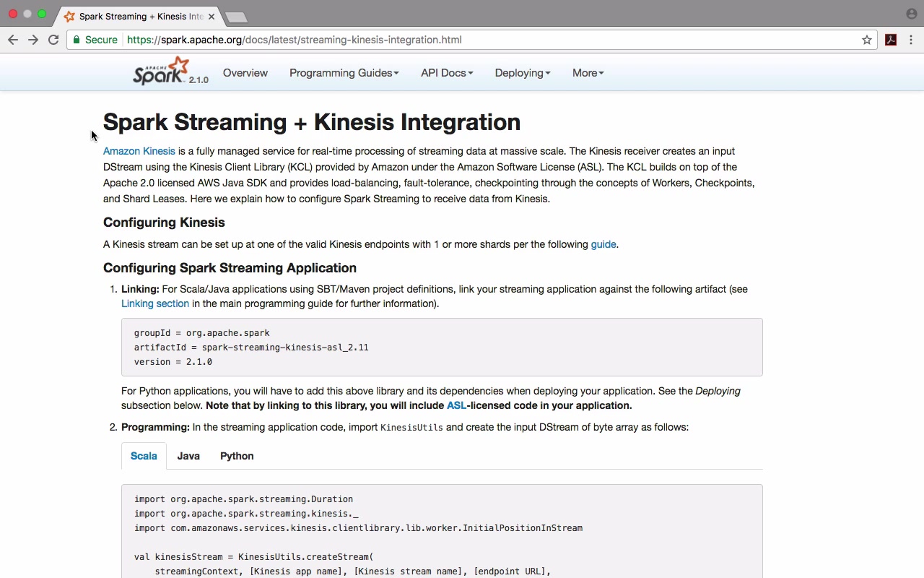Reload the page with the refresh icon
Image resolution: width=924 pixels, height=578 pixels.
[x=53, y=40]
